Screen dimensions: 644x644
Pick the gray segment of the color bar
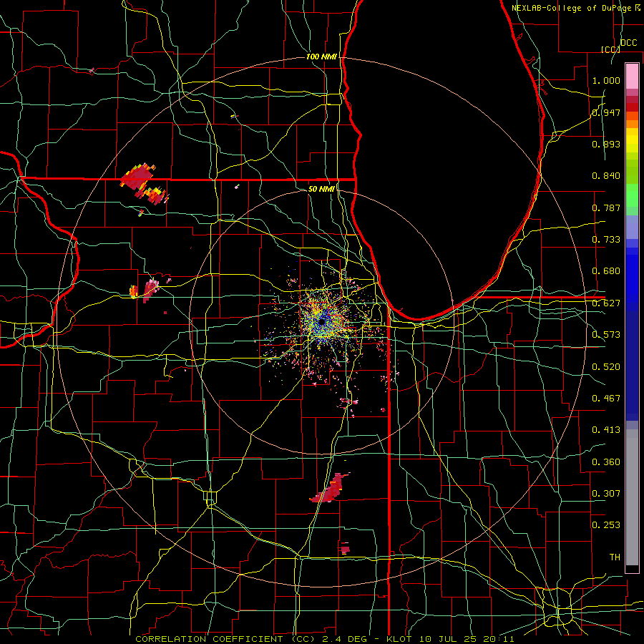pos(632,497)
